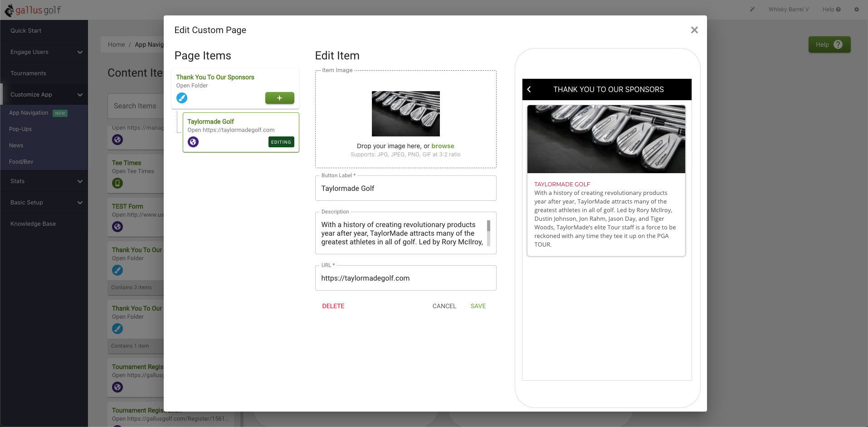Open the settings gear icon in top bar
The width and height of the screenshot is (868, 427).
[x=856, y=9]
